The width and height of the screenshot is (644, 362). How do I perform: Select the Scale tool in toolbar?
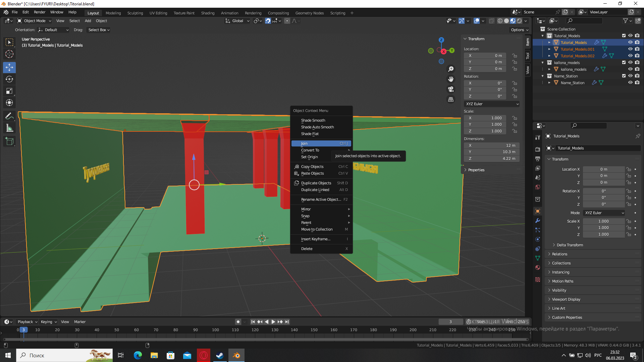coord(9,91)
